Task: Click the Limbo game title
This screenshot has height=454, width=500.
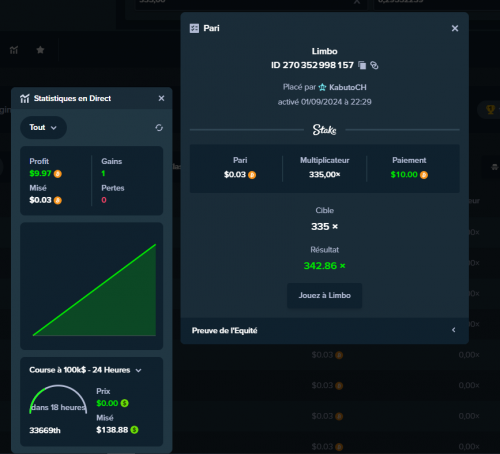Action: click(324, 51)
